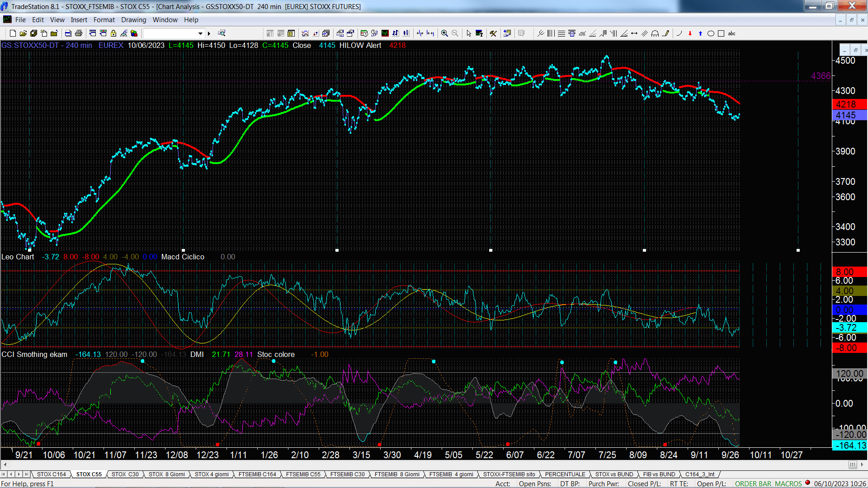
Task: Select the parallel lines drawing tool
Action: pos(645,33)
